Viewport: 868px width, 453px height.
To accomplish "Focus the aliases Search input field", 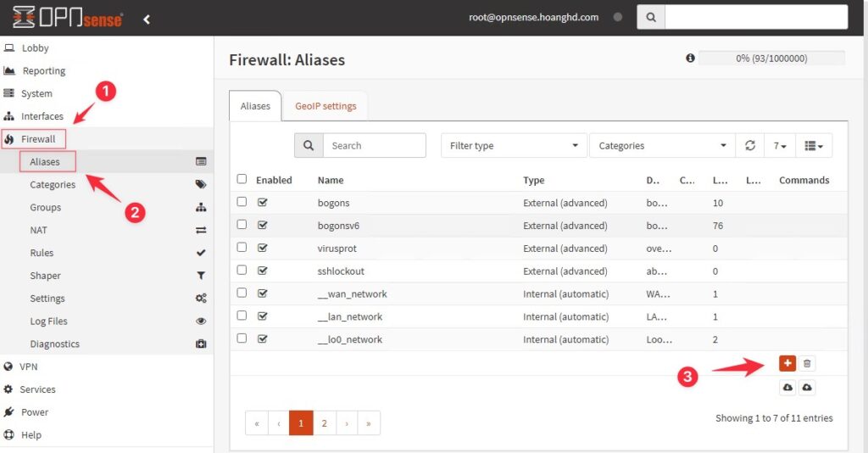I will click(x=374, y=146).
